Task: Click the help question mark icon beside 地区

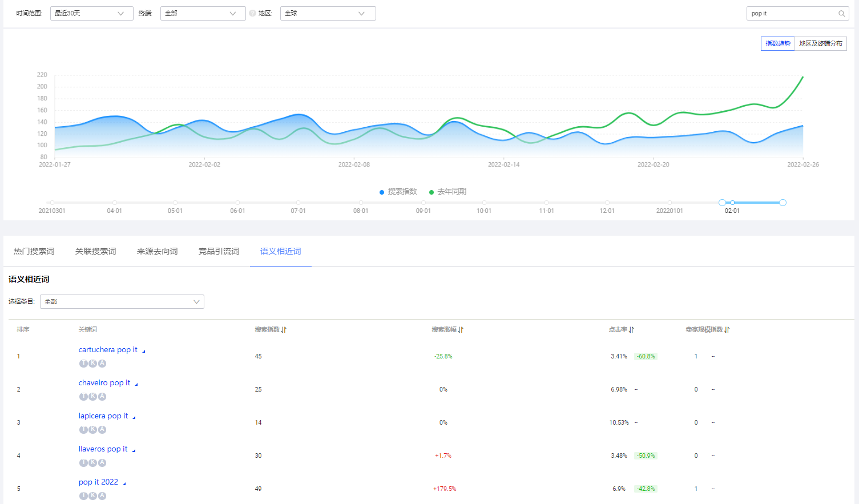Action: [x=252, y=13]
